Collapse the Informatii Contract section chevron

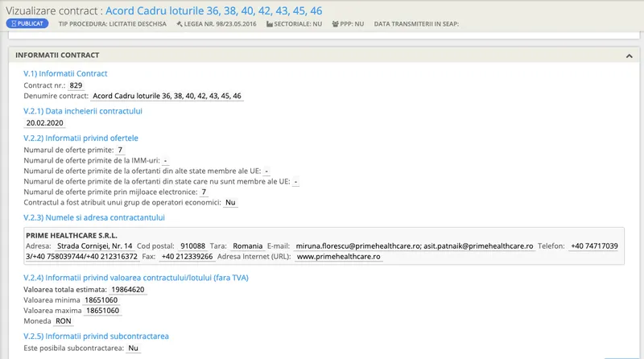(627, 56)
